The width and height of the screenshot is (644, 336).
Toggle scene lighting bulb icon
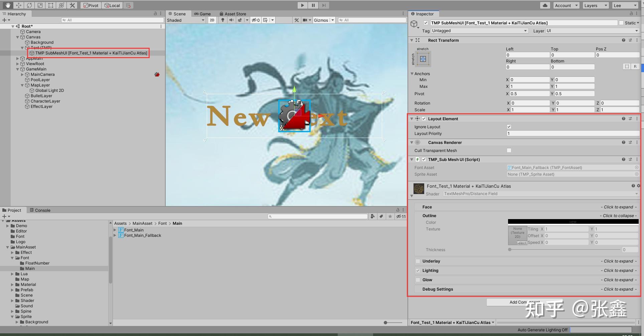(x=223, y=20)
